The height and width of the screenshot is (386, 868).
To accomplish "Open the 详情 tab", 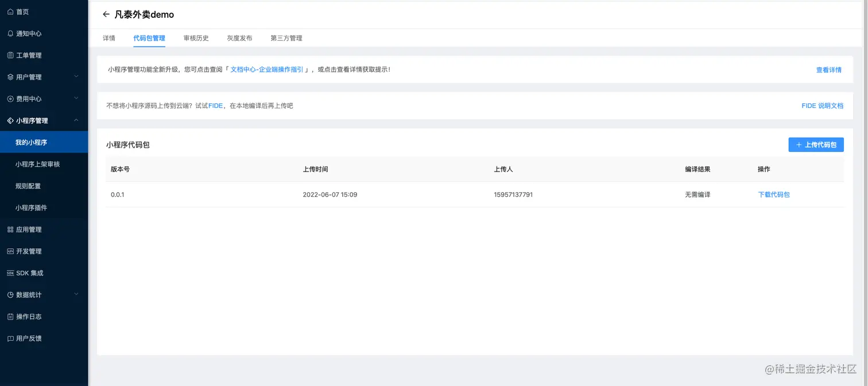I will coord(109,38).
